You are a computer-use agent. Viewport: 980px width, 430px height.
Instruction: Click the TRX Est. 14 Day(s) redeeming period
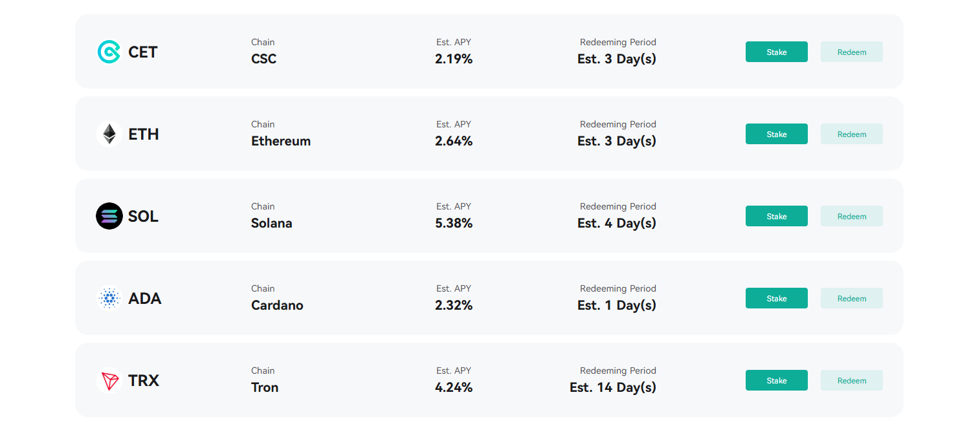pos(613,387)
